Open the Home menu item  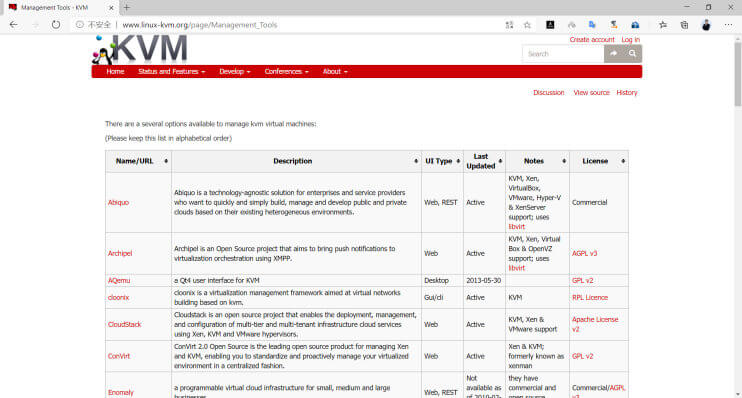tap(115, 71)
